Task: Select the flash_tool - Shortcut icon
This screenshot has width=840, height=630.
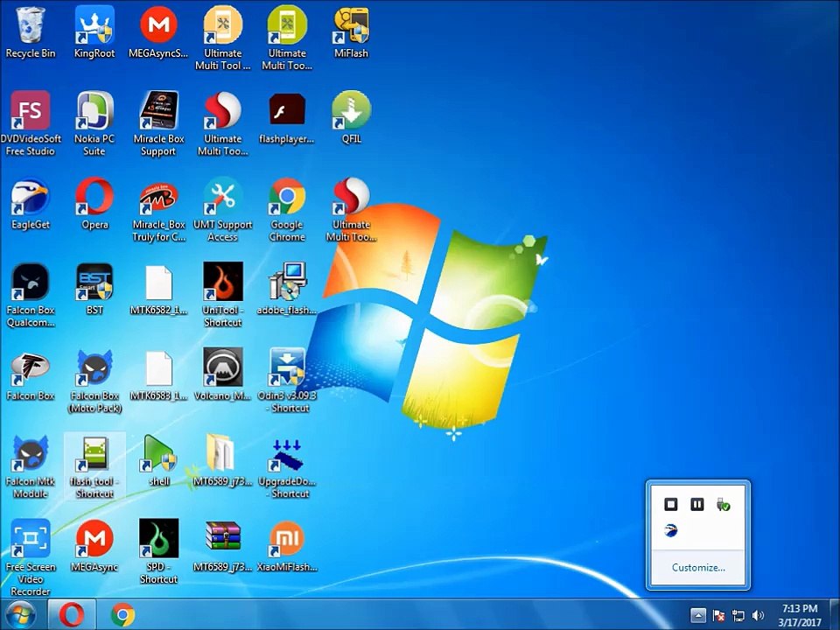Action: (94, 466)
